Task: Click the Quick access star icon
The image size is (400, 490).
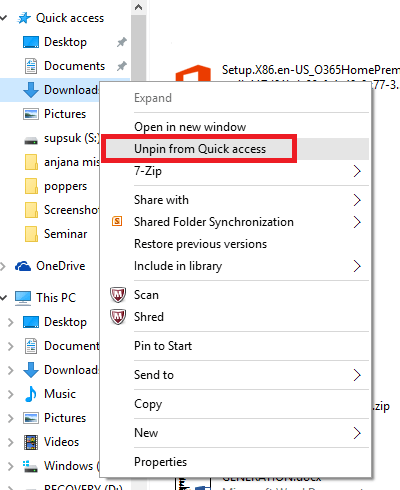Action: [24, 18]
